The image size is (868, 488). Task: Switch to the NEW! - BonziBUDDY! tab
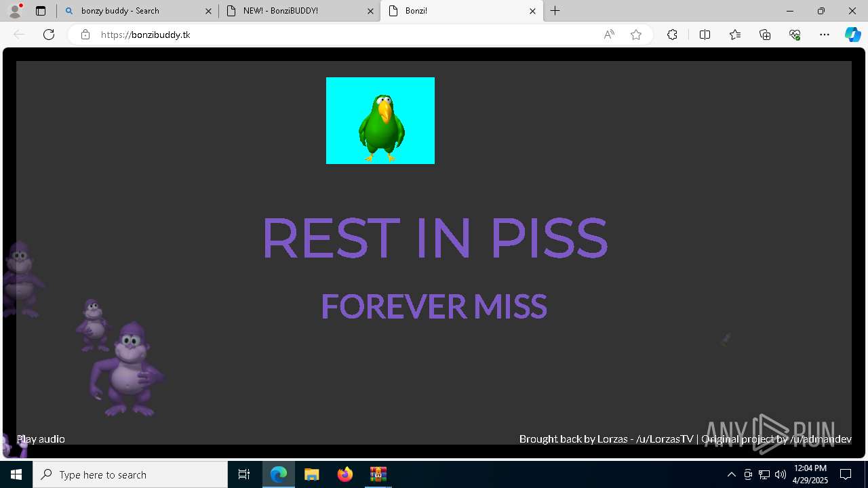[299, 11]
